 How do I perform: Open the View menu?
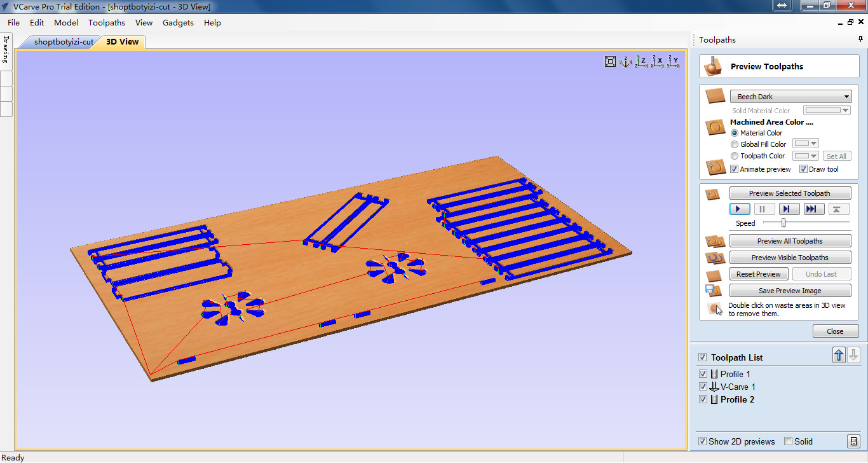[x=144, y=22]
